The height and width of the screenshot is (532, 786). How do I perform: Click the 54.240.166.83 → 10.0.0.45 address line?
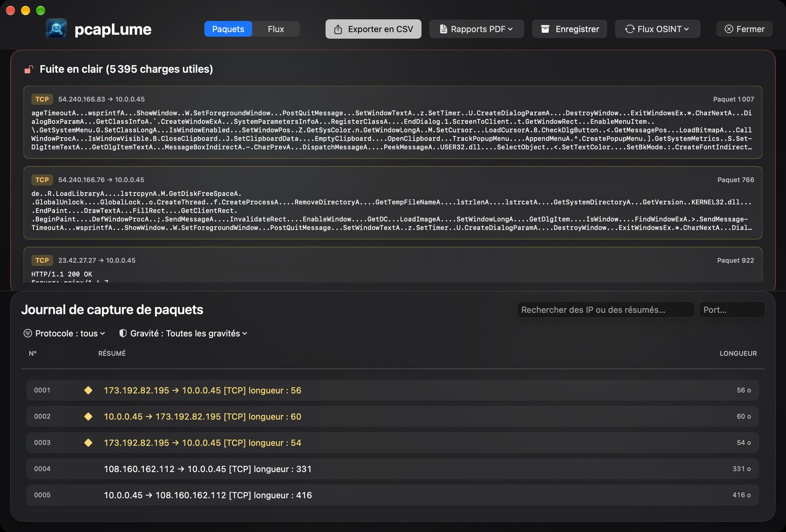(x=101, y=99)
